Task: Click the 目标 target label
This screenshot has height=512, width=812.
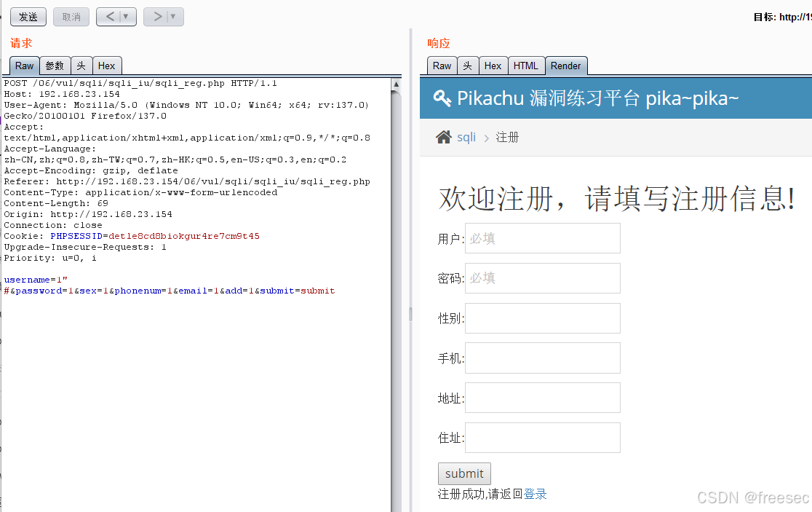Action: tap(765, 17)
